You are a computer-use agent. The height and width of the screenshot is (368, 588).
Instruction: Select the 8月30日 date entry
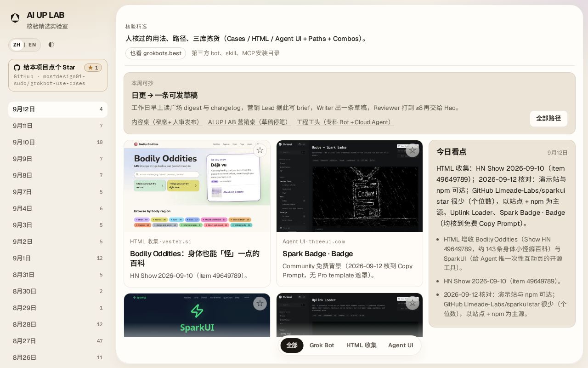pos(58,292)
